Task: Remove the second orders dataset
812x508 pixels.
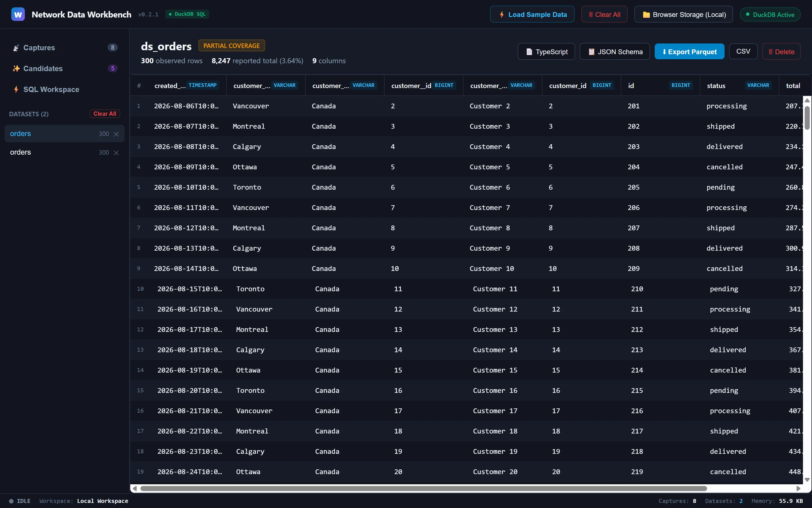Action: click(x=116, y=152)
